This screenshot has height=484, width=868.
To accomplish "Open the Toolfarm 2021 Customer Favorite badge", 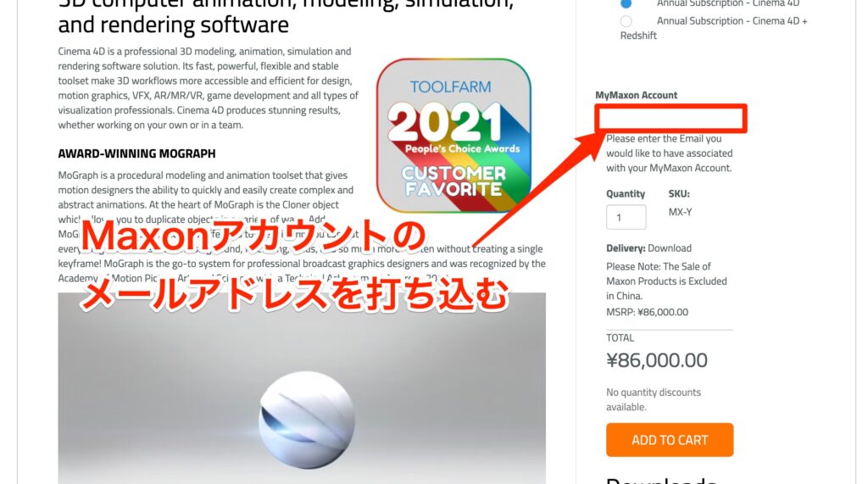I will [454, 136].
